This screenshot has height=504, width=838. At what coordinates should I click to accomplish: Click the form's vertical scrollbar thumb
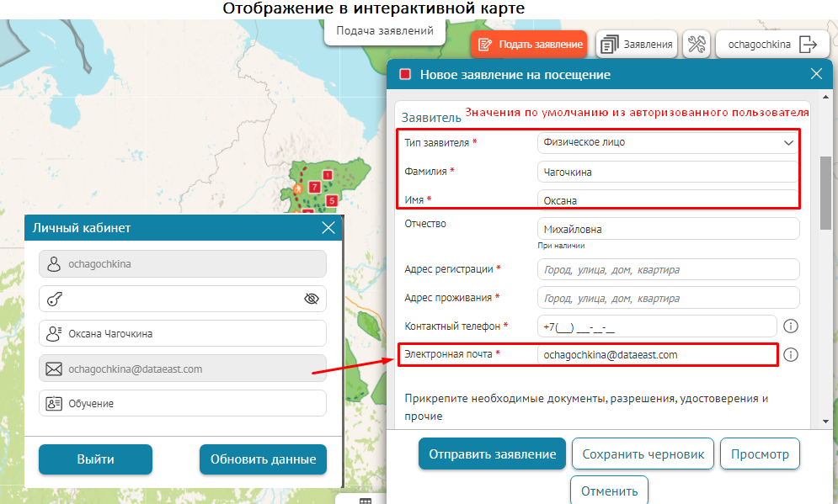point(826,192)
